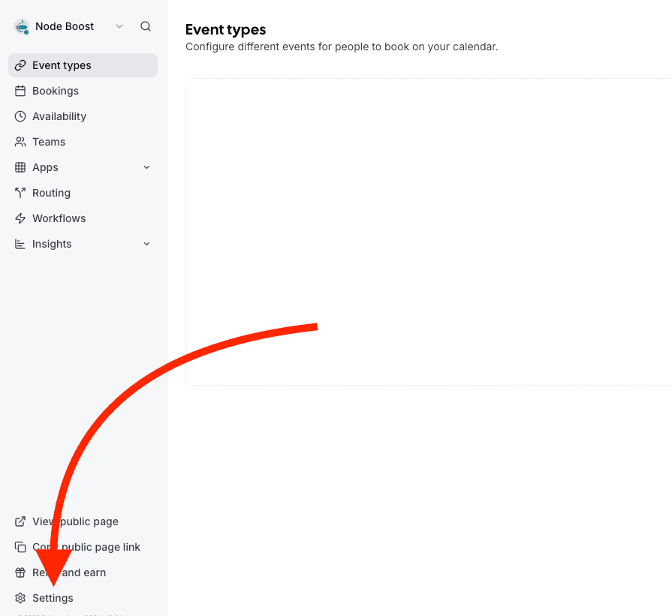The height and width of the screenshot is (616, 672).
Task: Expand the Apps menu
Action: (x=146, y=167)
